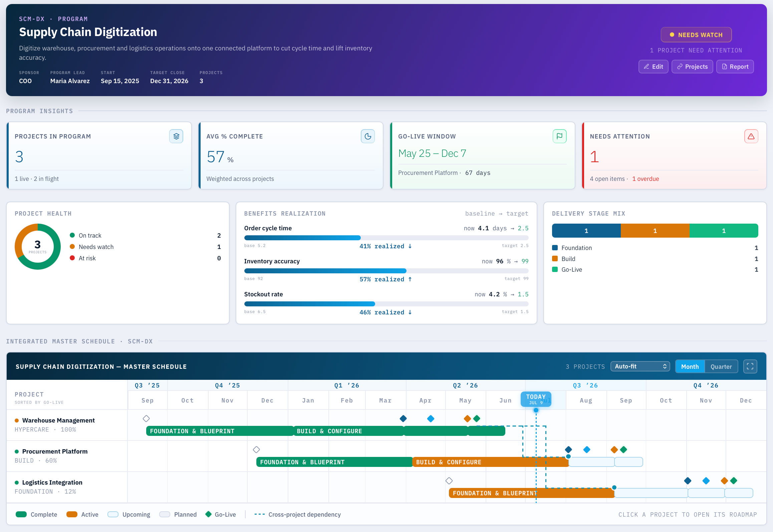Click Procurement Platform Build & Configure bar
This screenshot has height=532, width=773.
pos(491,462)
